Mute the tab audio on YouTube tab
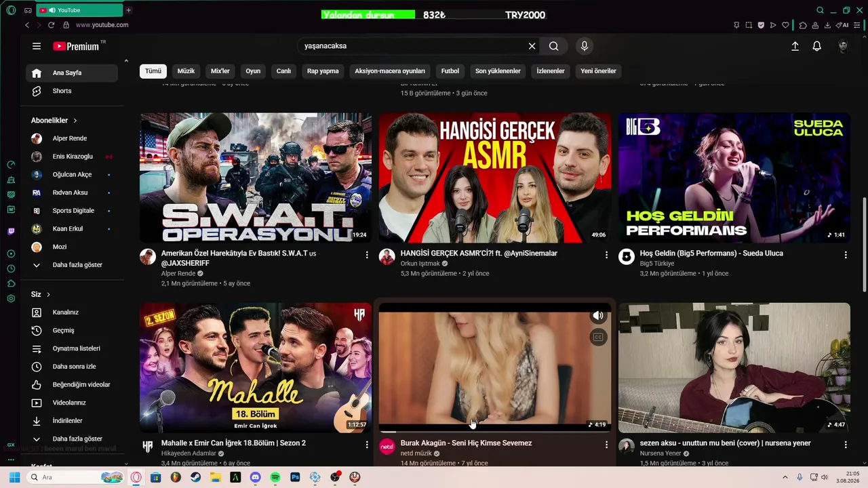The width and height of the screenshot is (868, 488). click(x=53, y=10)
